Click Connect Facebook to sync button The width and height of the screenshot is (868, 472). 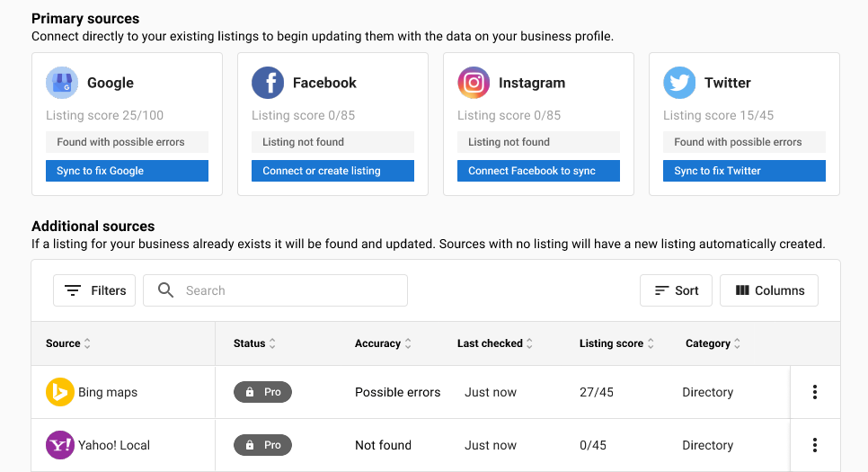538,171
